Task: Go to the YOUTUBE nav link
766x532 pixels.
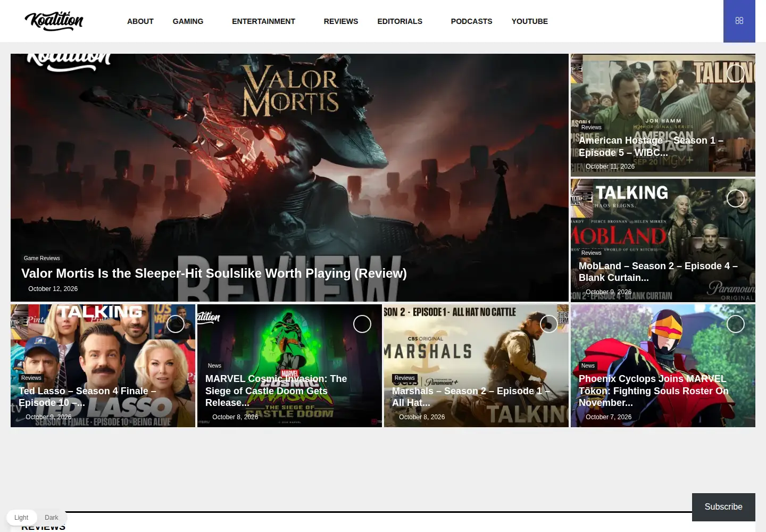Action: click(x=530, y=21)
